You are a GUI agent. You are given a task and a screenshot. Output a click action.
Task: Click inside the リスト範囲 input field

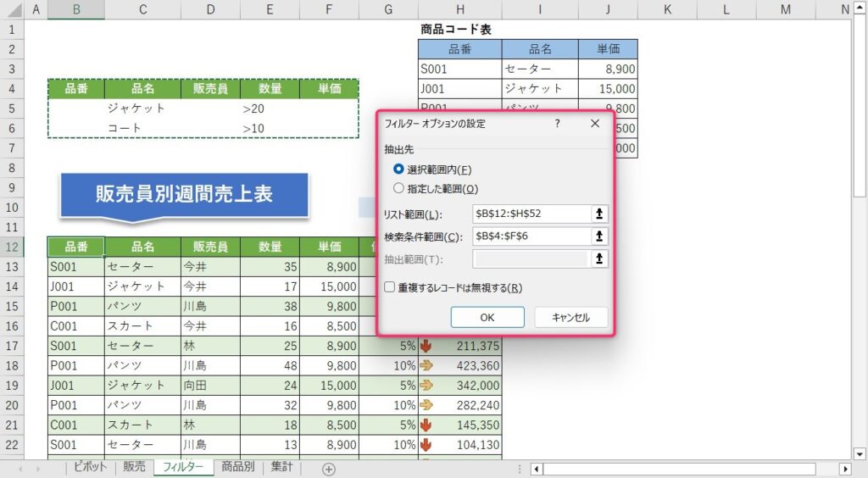(531, 214)
